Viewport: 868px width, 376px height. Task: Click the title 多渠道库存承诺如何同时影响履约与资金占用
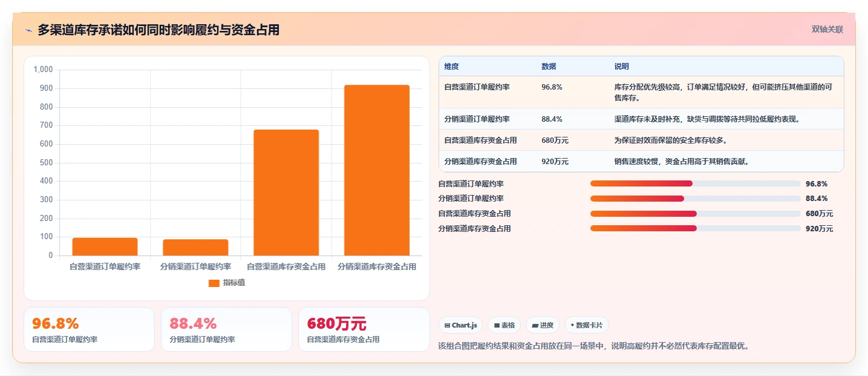(158, 30)
